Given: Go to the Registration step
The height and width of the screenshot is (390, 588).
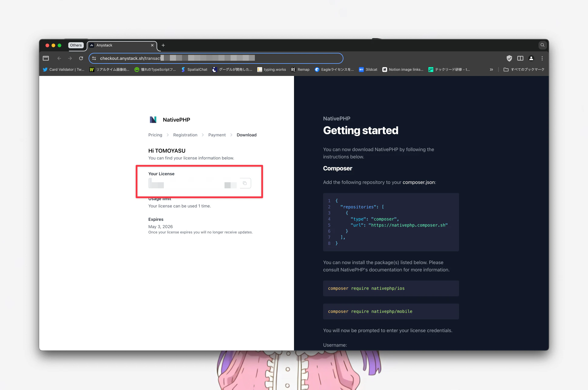Looking at the screenshot, I should [x=185, y=135].
